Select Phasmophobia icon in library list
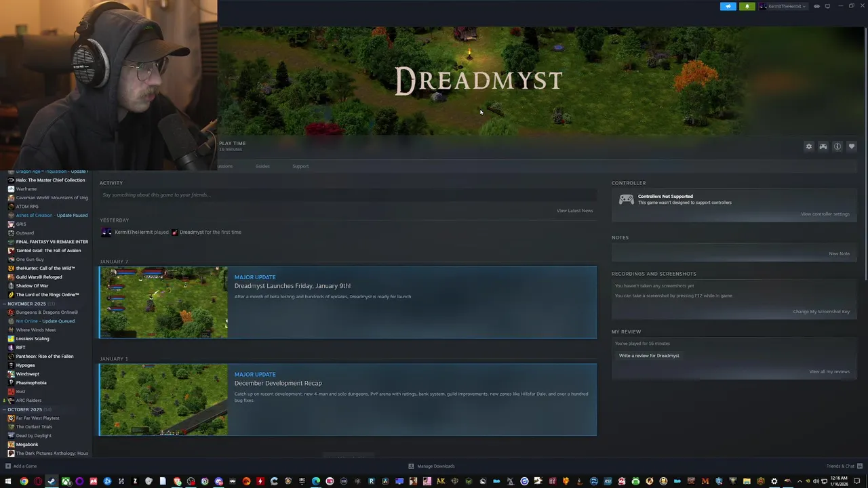Viewport: 868px width, 488px height. (x=11, y=382)
